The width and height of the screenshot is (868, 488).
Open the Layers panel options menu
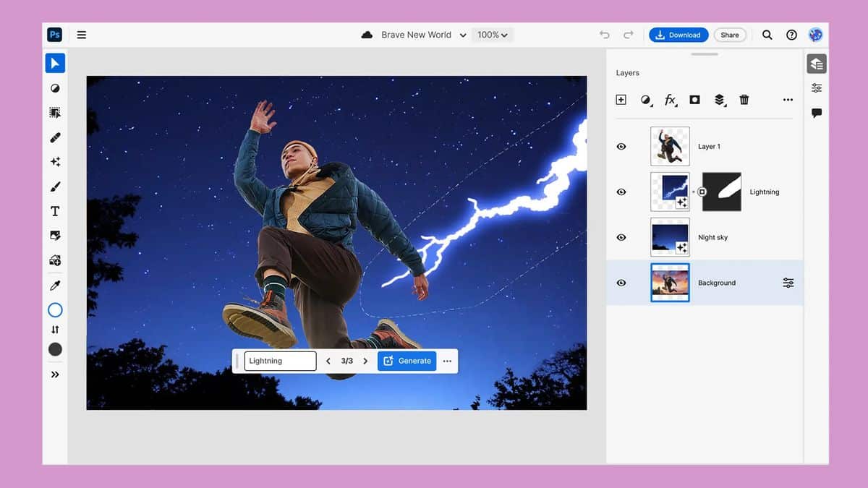[788, 100]
